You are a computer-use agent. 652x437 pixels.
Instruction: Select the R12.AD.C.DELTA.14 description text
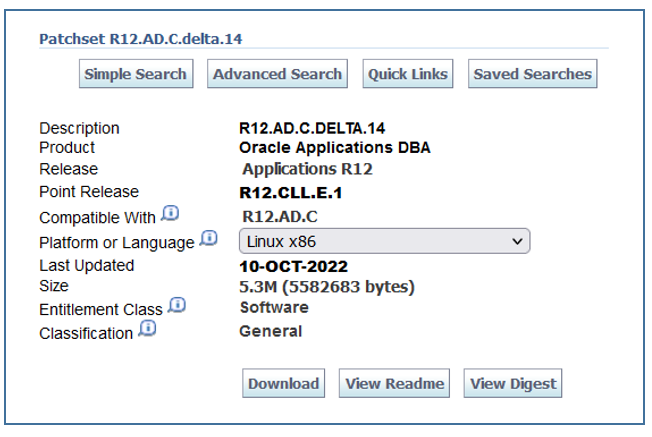[x=312, y=128]
